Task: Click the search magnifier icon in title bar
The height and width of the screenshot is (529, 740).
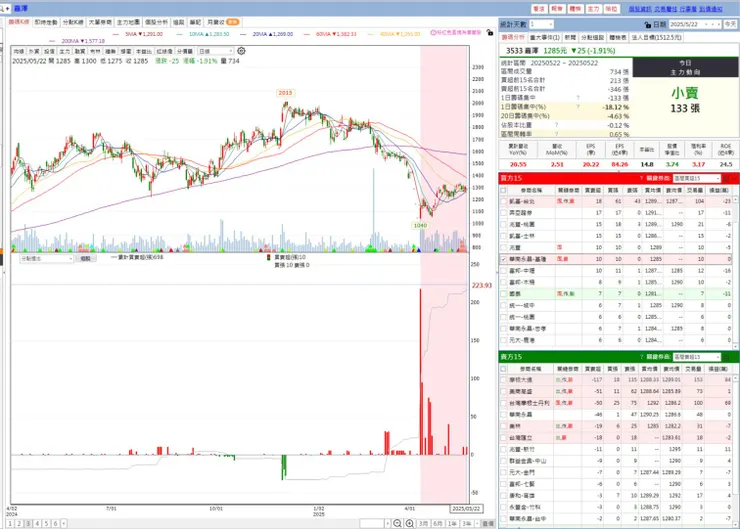Action: pos(4,8)
